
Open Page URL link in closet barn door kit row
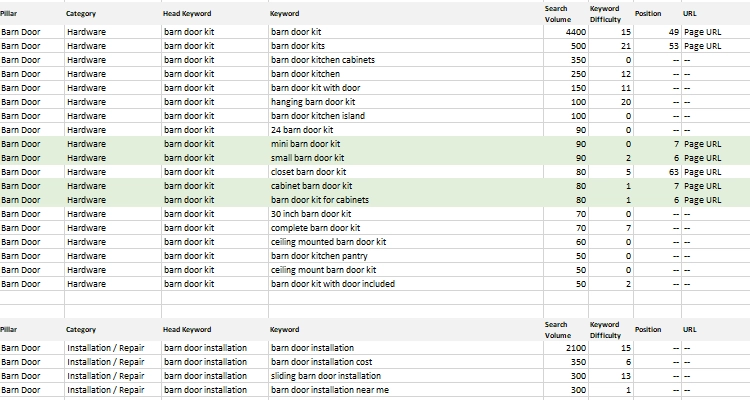pyautogui.click(x=702, y=172)
